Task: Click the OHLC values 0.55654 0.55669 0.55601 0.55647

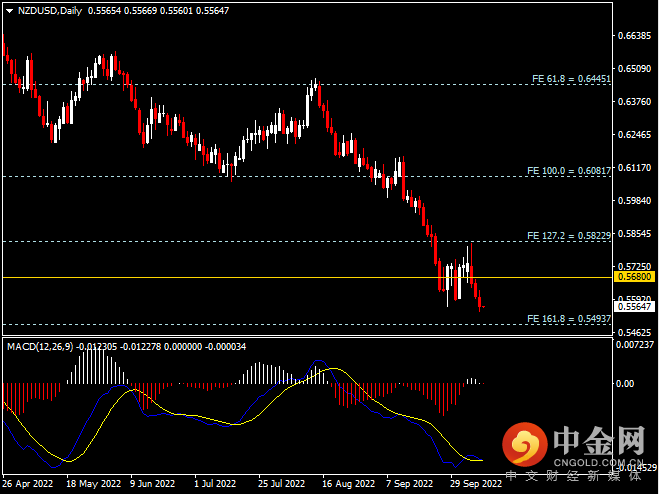Action: (158, 11)
